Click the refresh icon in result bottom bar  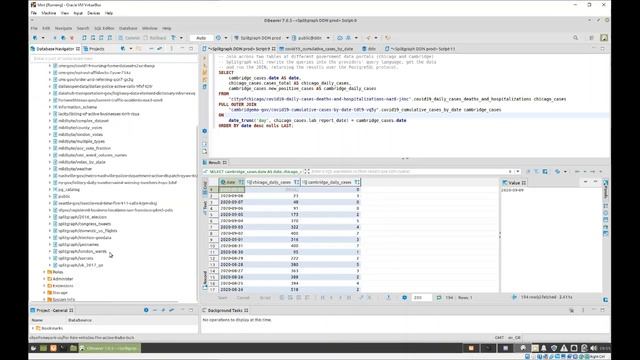pos(404,298)
